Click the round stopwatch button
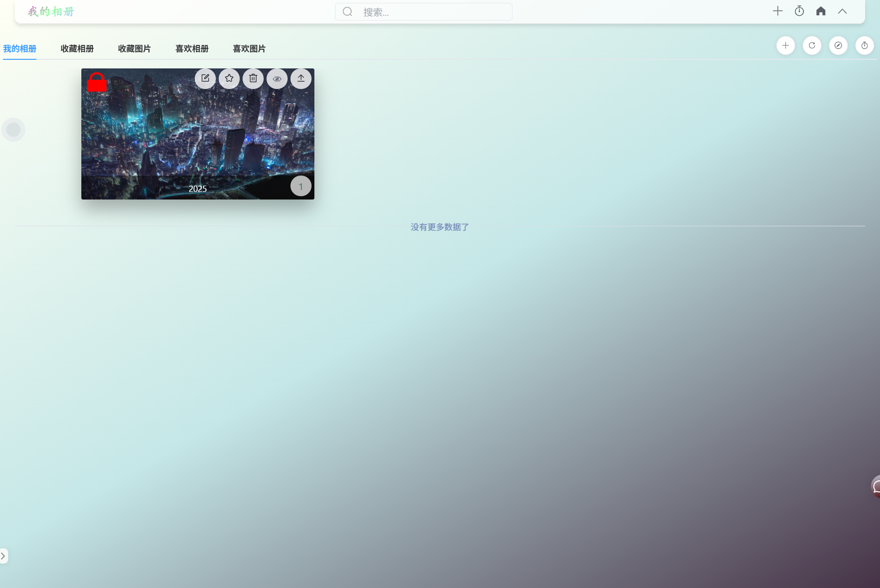 click(x=865, y=45)
